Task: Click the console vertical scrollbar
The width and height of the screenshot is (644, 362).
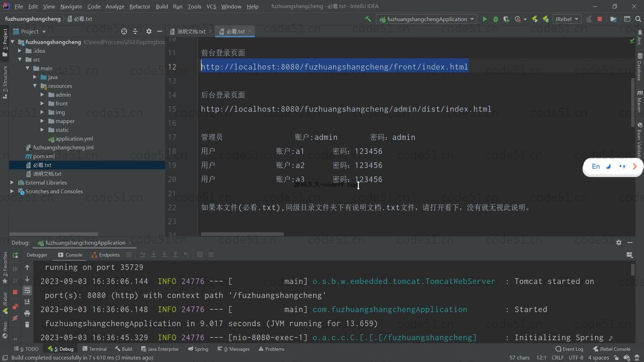Action: [x=633, y=269]
